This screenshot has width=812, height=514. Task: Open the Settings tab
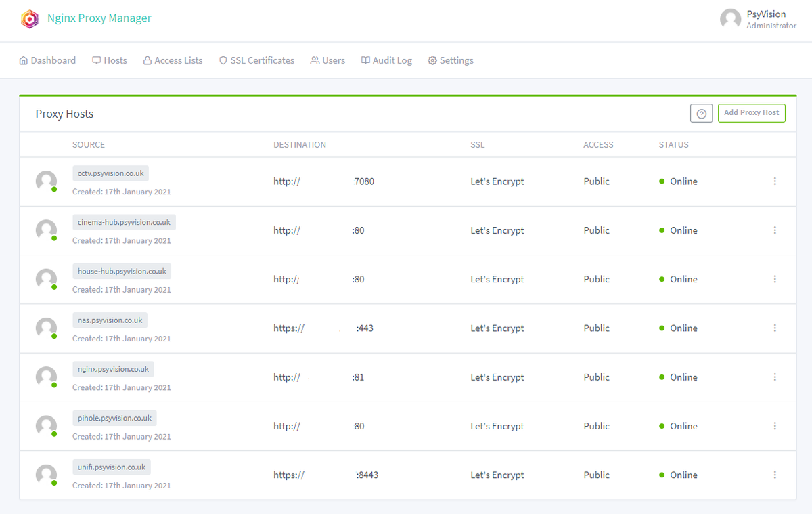(x=451, y=60)
